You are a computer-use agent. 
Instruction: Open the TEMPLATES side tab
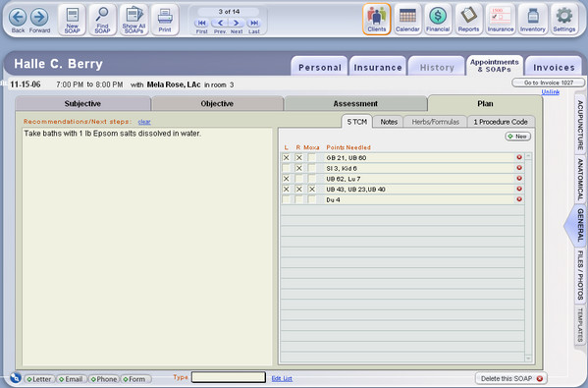(580, 324)
